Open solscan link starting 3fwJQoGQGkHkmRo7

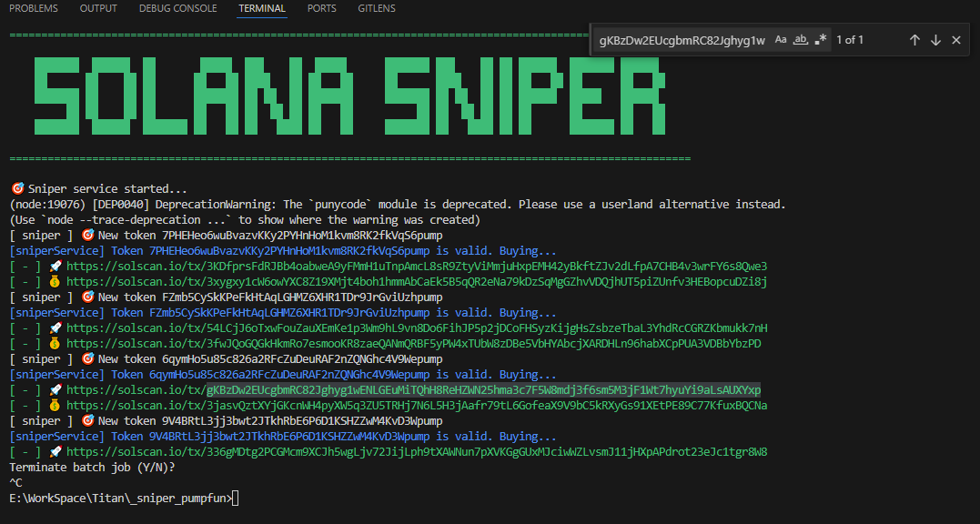coord(414,344)
